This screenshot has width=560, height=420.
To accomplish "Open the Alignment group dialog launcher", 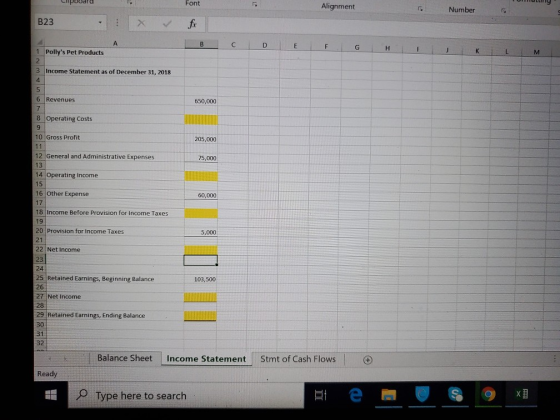I will (420, 9).
